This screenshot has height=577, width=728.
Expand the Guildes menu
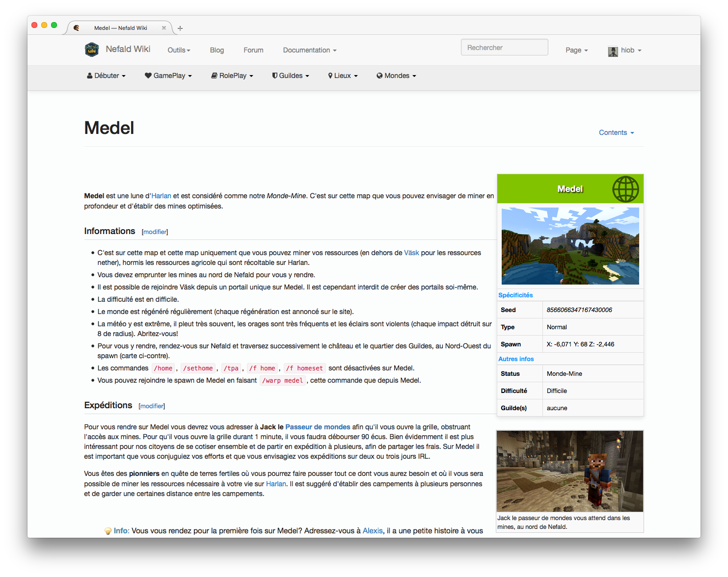(291, 76)
